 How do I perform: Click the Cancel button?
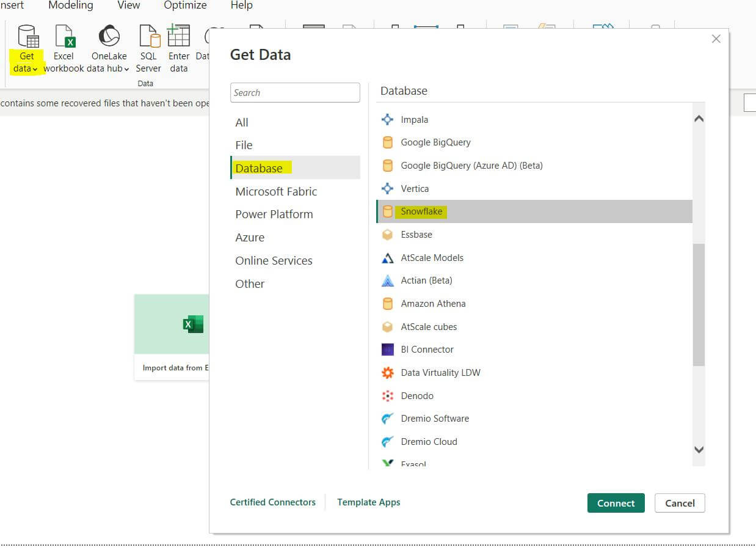[x=680, y=503]
